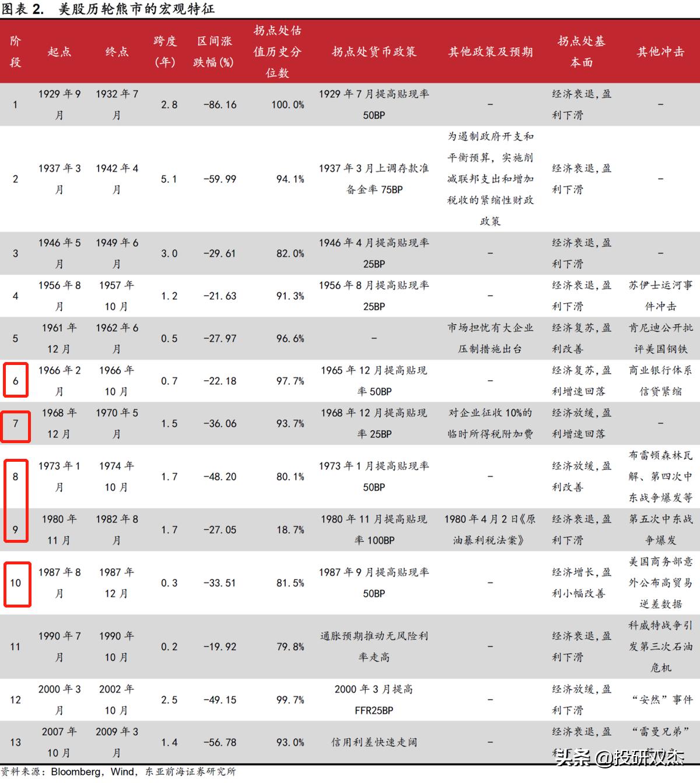Click the chart title 图表 2 美股历轮熊市的宏观特征
Viewport: 700px width, 783px height.
pyautogui.click(x=111, y=9)
